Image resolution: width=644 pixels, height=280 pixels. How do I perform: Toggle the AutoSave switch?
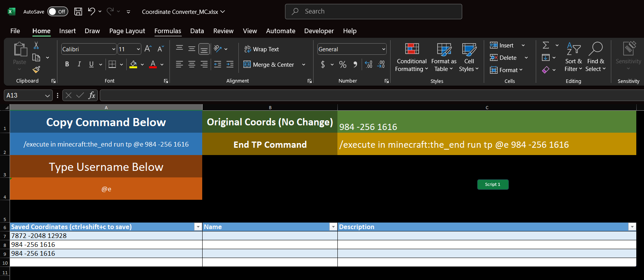(58, 12)
